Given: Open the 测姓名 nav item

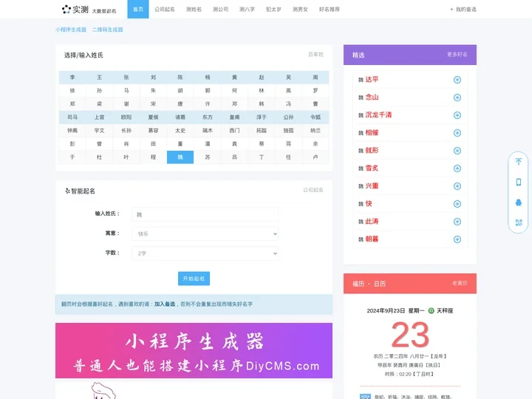Looking at the screenshot, I should pyautogui.click(x=194, y=9).
